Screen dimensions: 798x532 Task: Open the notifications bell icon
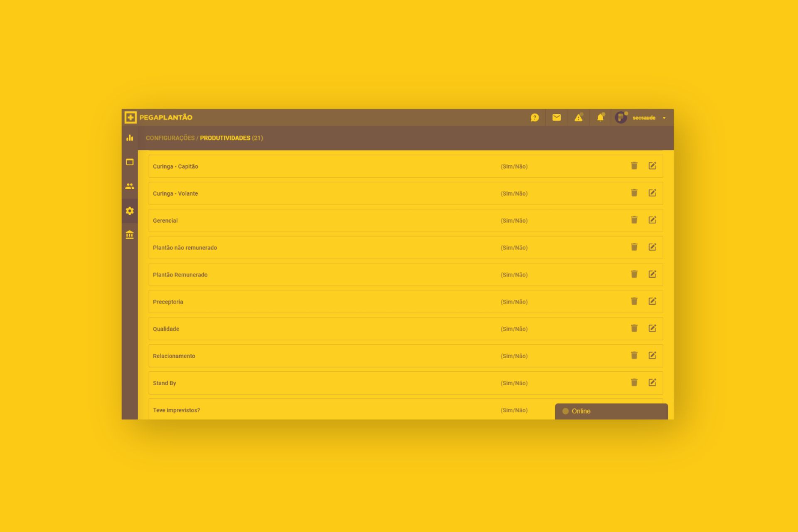tap(600, 118)
